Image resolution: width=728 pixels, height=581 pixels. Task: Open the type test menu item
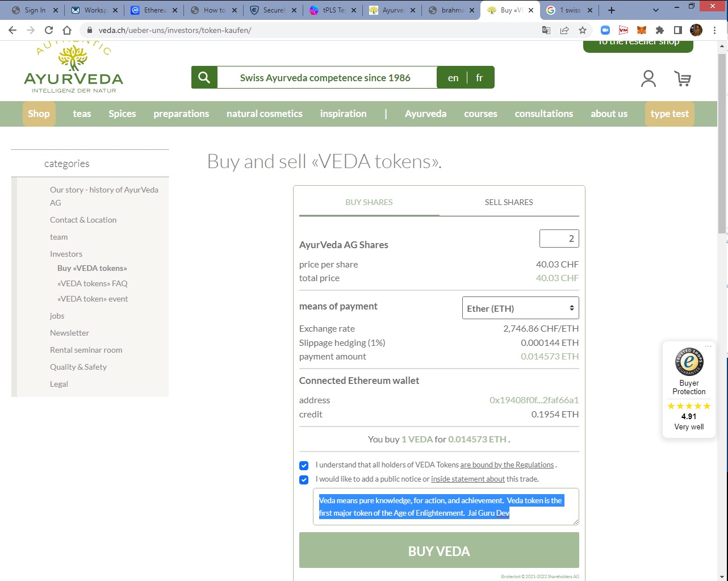click(x=670, y=114)
